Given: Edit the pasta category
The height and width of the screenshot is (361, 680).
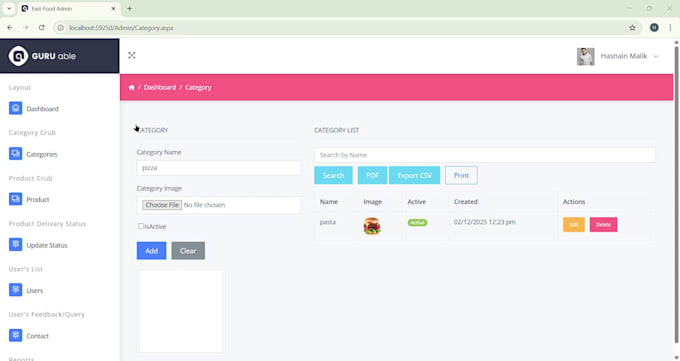Looking at the screenshot, I should tap(574, 224).
